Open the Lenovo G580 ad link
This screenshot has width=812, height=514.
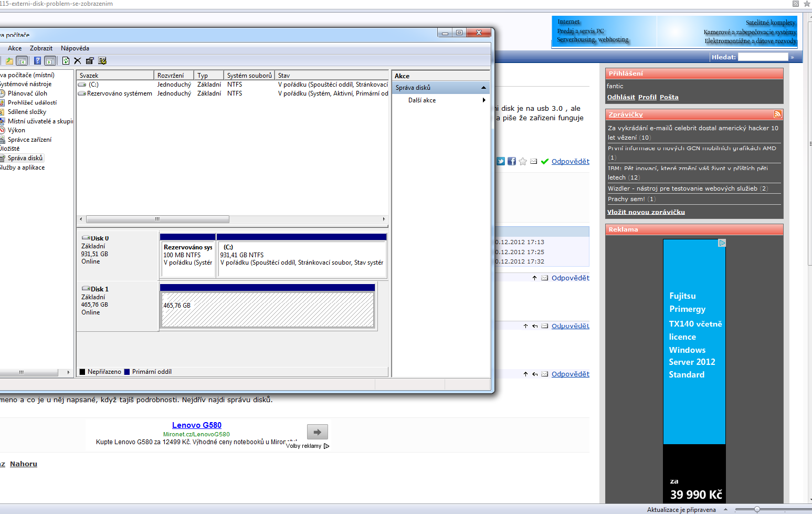(x=197, y=425)
